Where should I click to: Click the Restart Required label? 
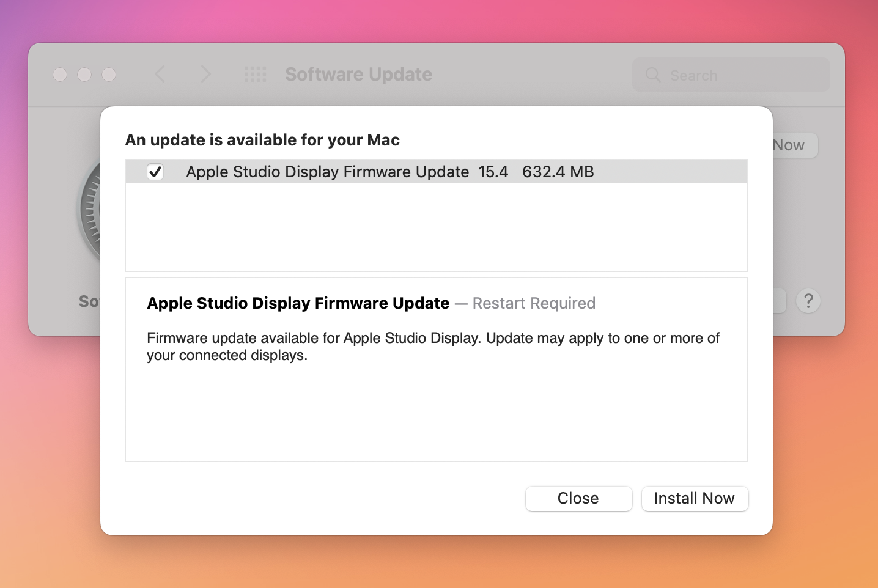(x=534, y=303)
